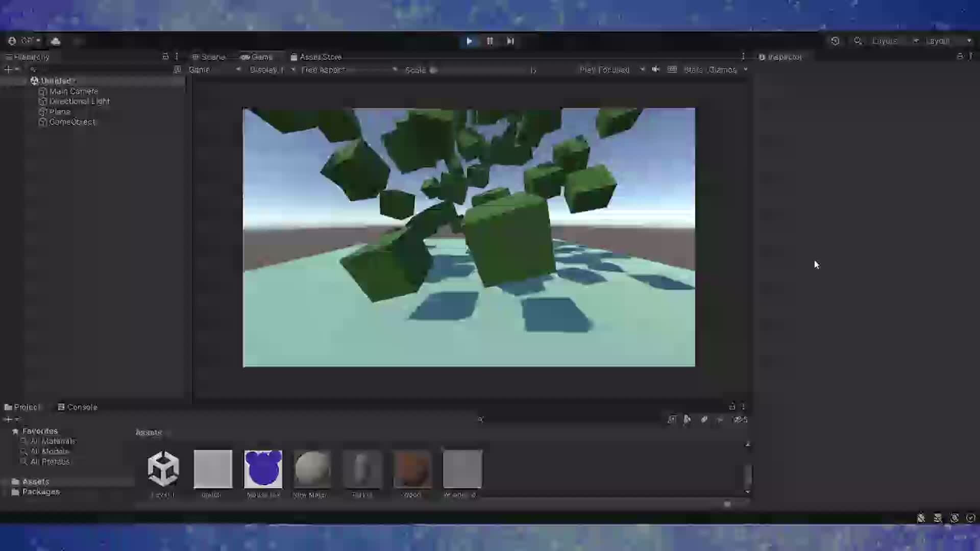This screenshot has height=551, width=980.
Task: Switch to the Scene tab
Action: click(x=208, y=57)
